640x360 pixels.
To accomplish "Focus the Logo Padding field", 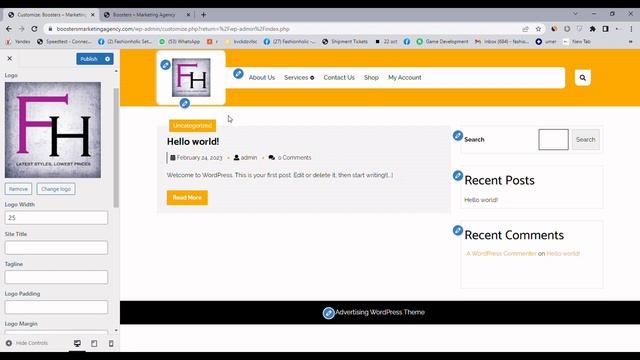I will (56, 307).
